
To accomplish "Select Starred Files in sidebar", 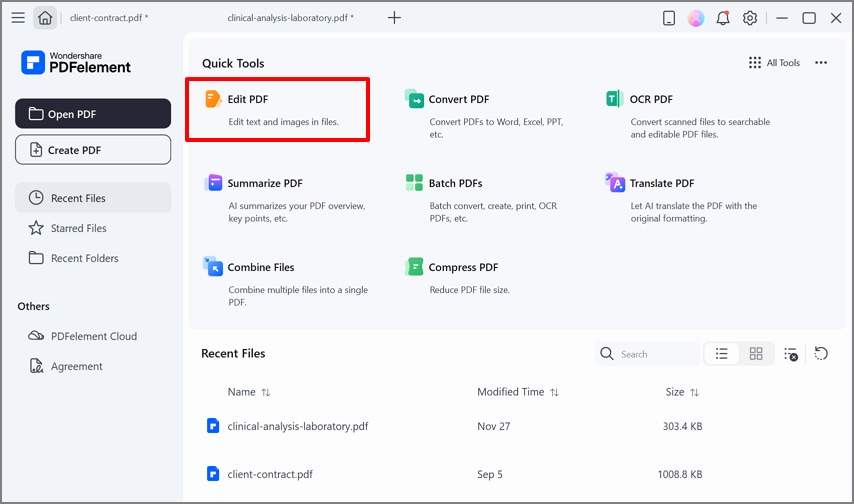I will (x=93, y=228).
